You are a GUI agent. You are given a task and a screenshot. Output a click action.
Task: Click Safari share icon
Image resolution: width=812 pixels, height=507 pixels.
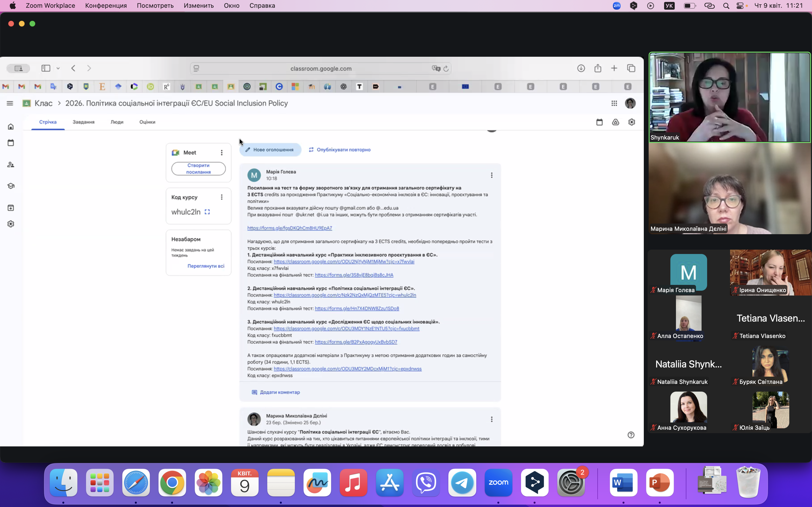click(x=598, y=68)
